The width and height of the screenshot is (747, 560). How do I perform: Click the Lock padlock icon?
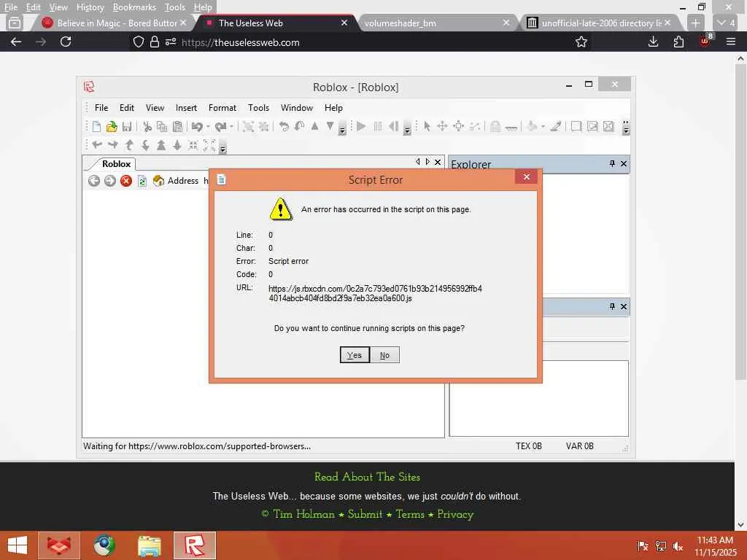coord(495,126)
